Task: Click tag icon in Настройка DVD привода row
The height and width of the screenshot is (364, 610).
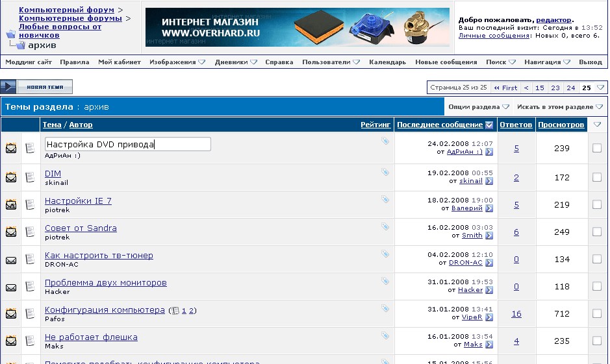Action: point(385,141)
